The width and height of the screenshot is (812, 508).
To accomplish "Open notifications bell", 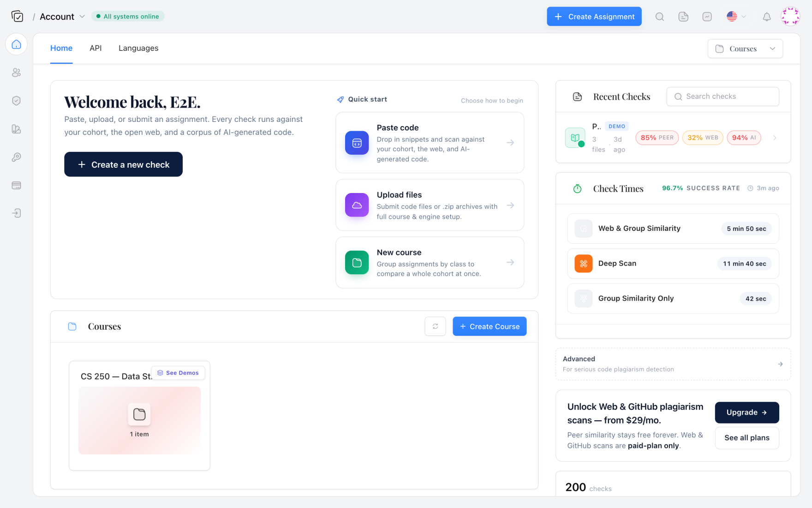I will (767, 17).
